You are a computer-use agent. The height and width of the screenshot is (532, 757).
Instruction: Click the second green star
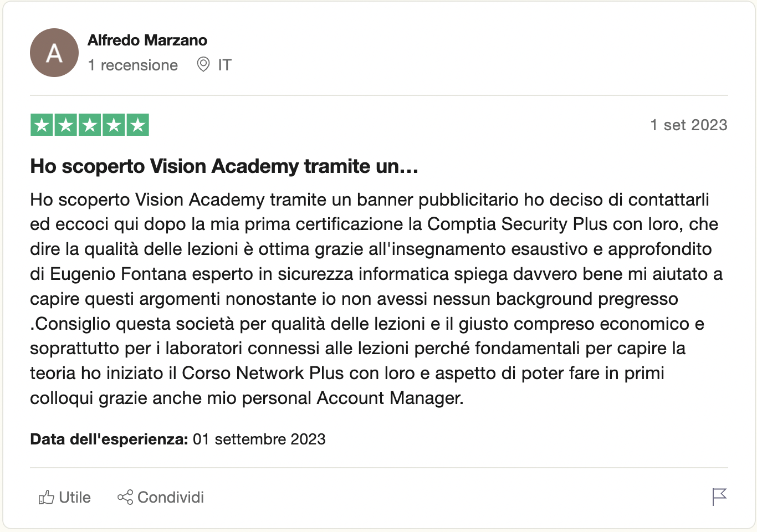coord(65,125)
